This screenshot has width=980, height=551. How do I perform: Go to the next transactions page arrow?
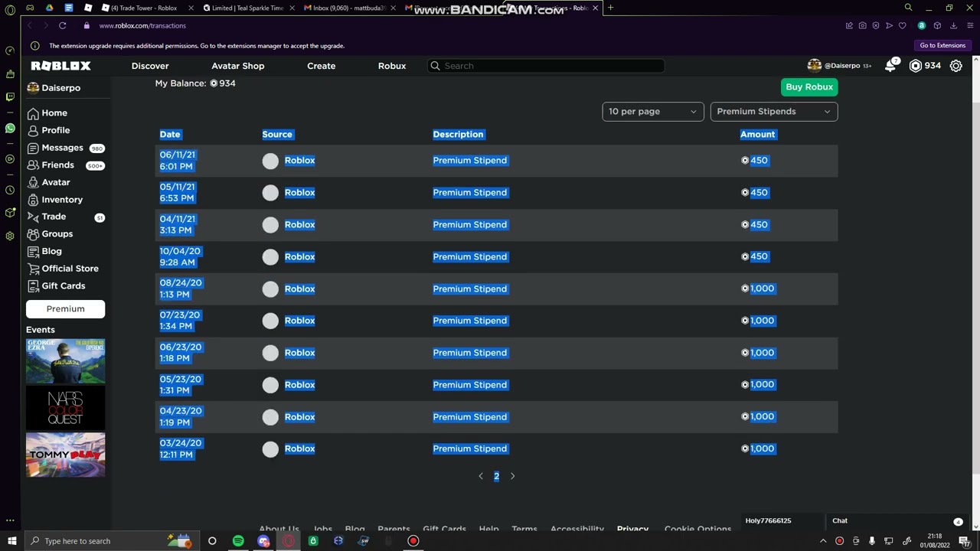(512, 476)
